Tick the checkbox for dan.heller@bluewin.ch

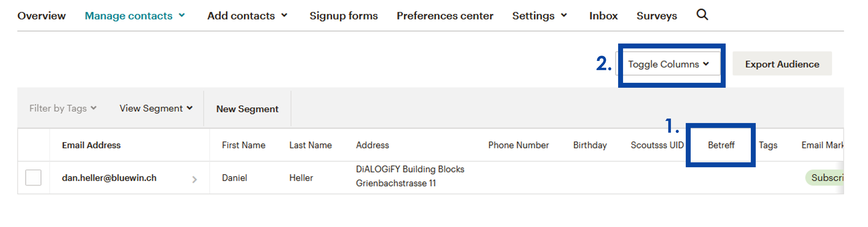(33, 178)
